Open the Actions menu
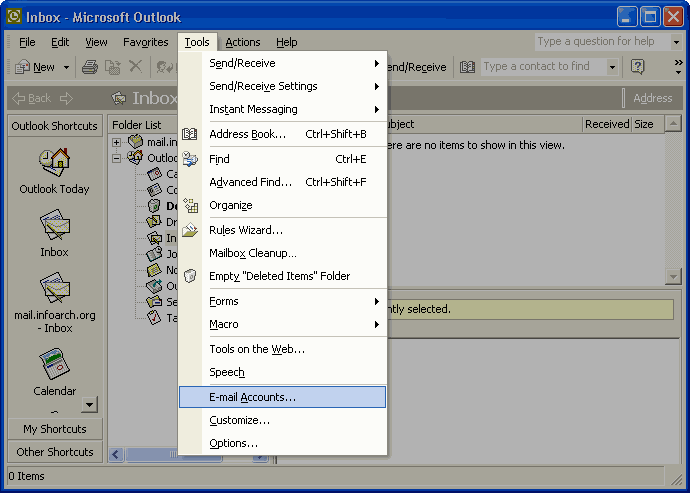Viewport: 690px width, 493px height. (243, 42)
